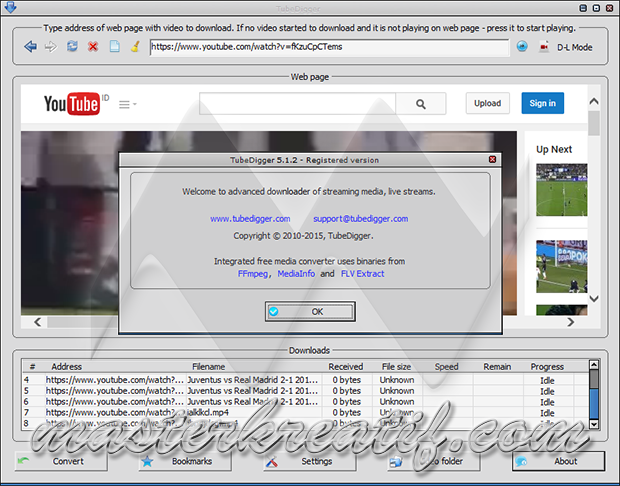Click the Convert button
This screenshot has width=620, height=486.
point(61,461)
